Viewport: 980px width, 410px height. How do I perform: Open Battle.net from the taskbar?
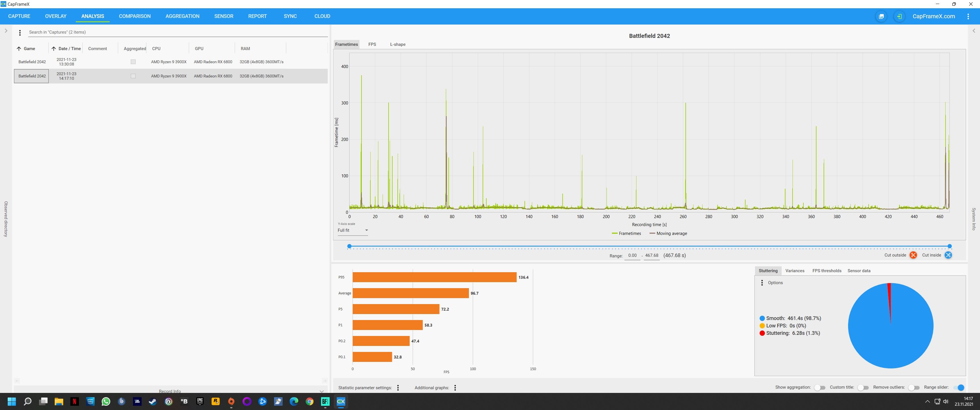262,401
